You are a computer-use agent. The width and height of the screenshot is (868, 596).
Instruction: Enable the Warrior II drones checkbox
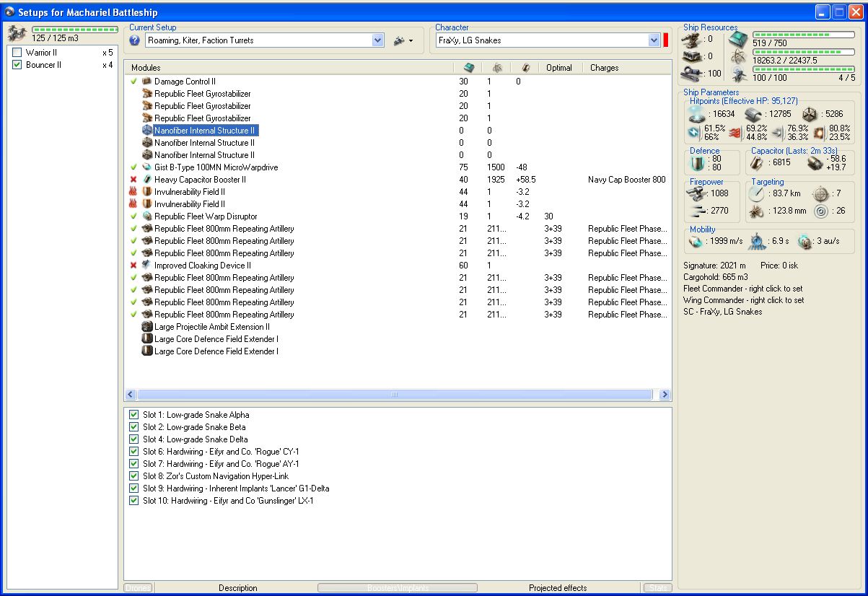(17, 53)
